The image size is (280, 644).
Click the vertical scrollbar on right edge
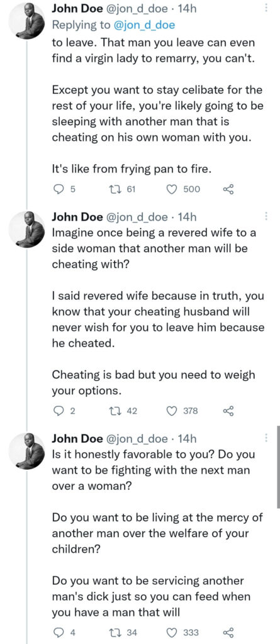[x=278, y=467]
